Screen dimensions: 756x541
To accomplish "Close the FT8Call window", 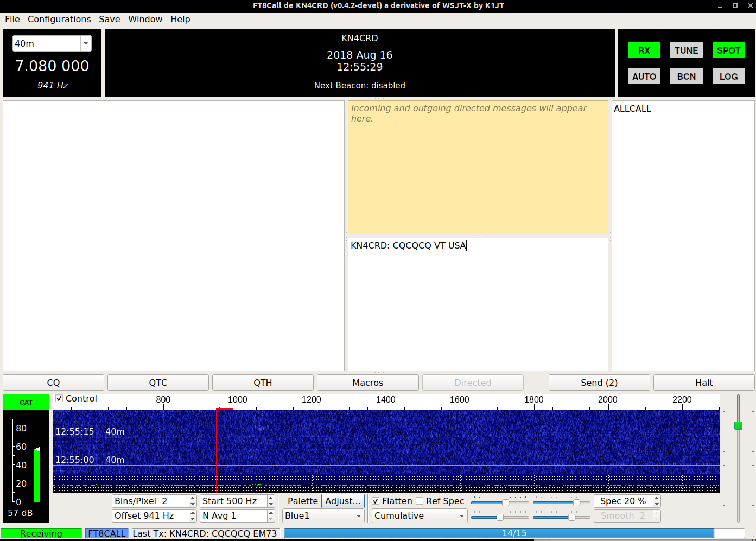I will tap(750, 5).
